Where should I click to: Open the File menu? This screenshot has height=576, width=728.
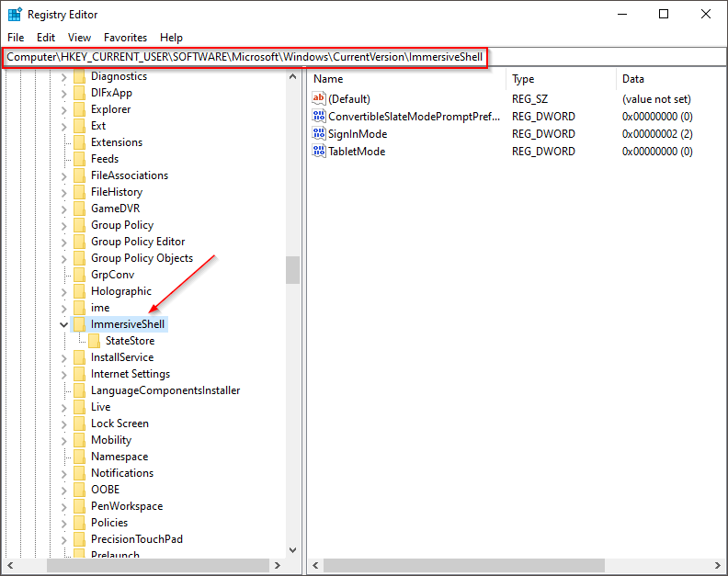(16, 38)
